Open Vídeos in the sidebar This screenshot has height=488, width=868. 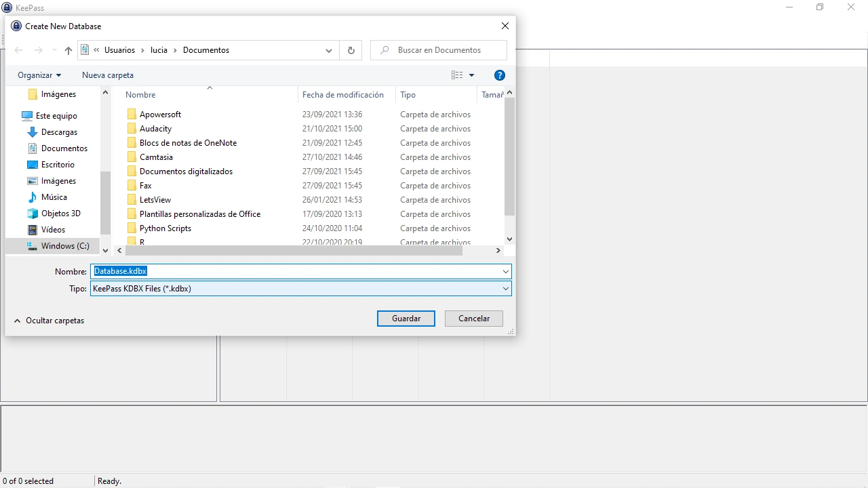[53, 230]
